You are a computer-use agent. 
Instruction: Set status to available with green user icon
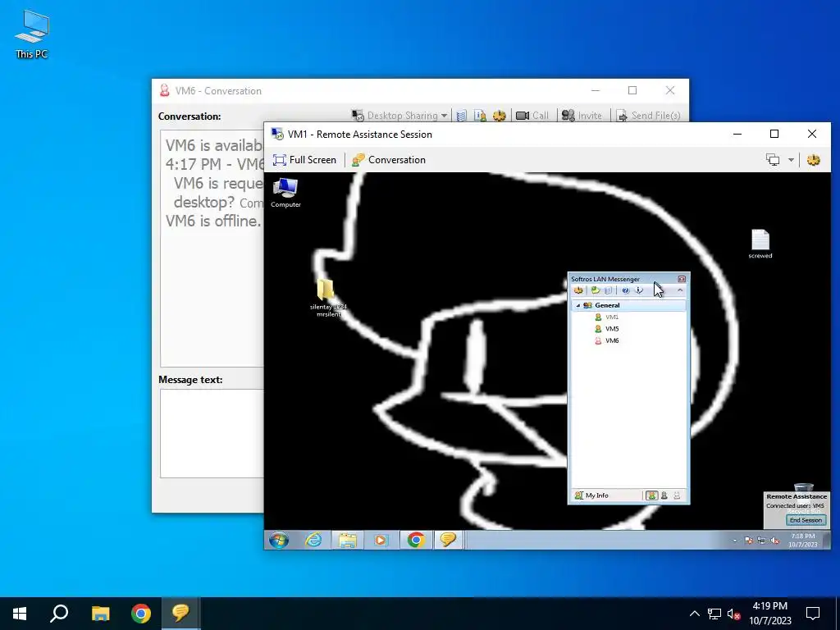(651, 495)
